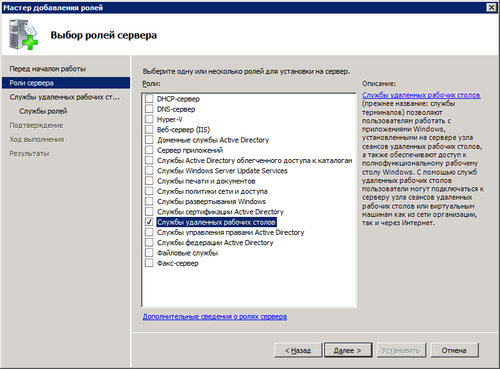Check Службы политики сети и доступа

[x=149, y=191]
